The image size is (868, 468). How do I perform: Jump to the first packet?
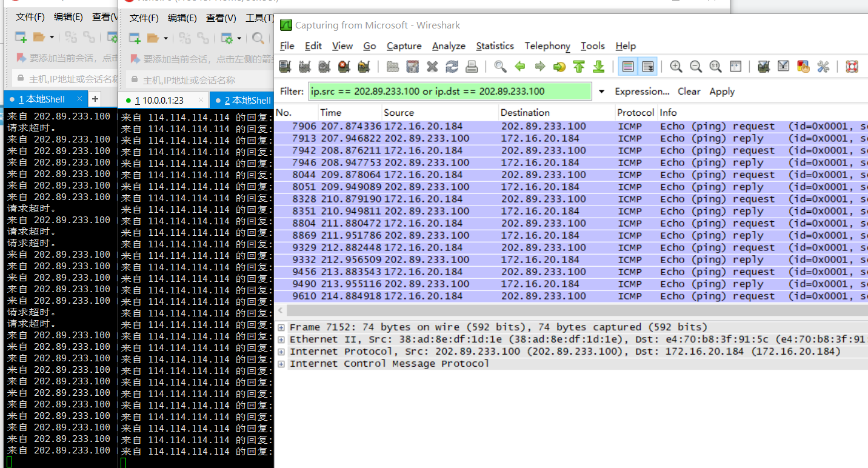[x=579, y=67]
